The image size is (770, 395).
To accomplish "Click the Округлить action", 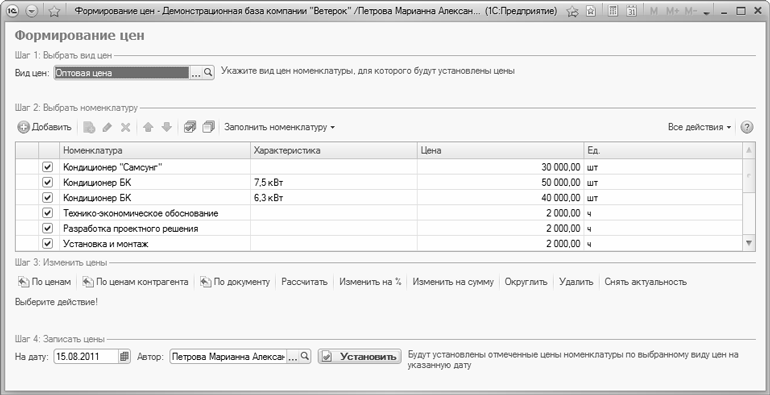I will (526, 282).
